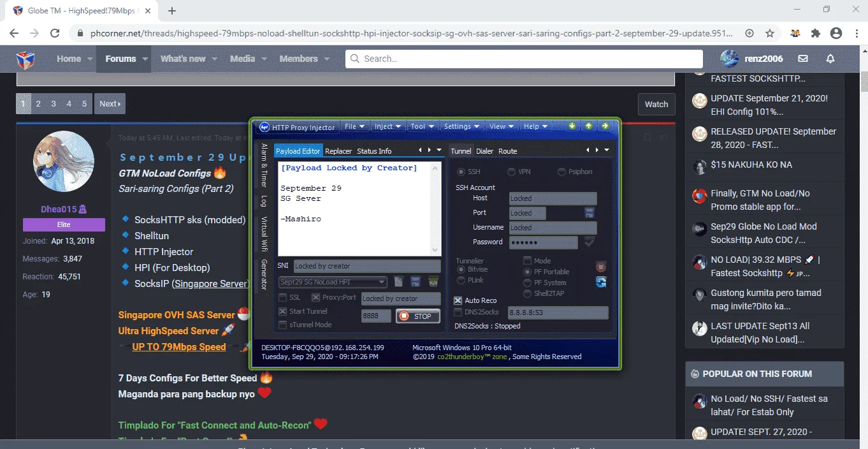Screen dimensions: 868x449
Task: Open the Chrome profile avatar icon
Action: point(836,33)
